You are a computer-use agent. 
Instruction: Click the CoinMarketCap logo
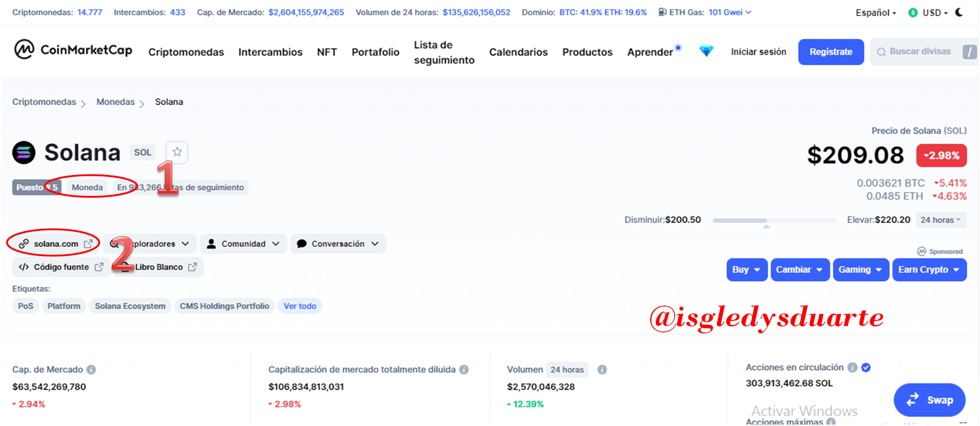tap(73, 50)
